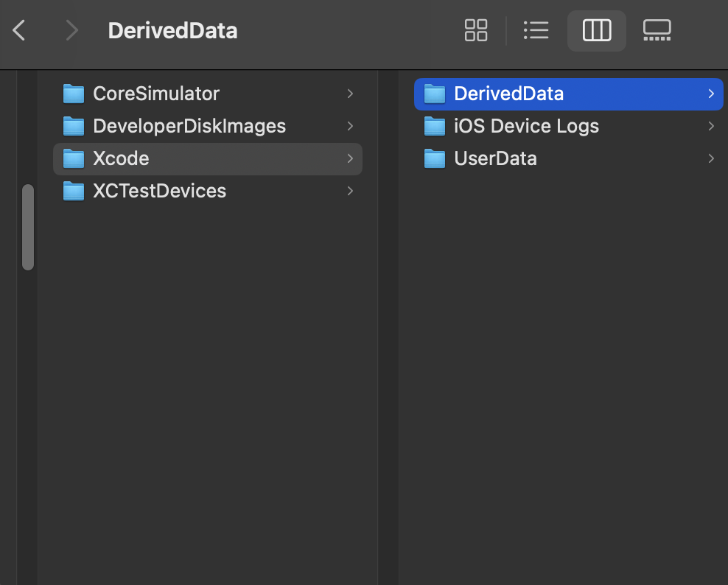Click the left column scrollbar thumb

[x=28, y=227]
